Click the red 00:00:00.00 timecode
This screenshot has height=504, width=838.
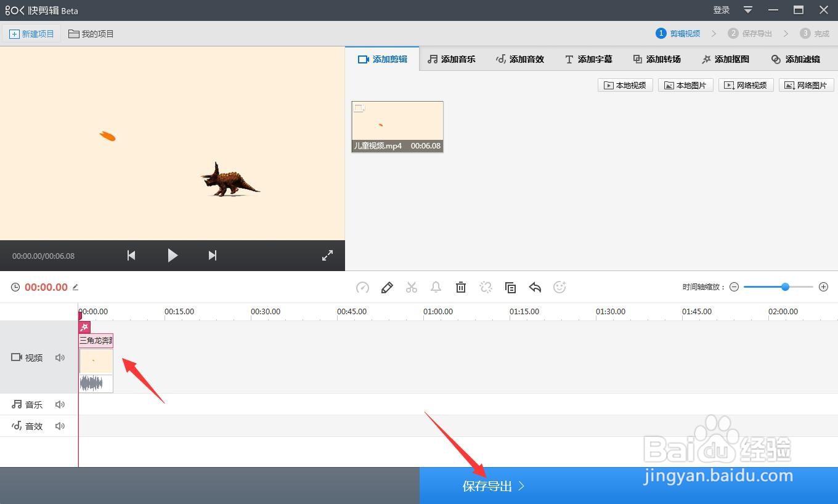(46, 287)
